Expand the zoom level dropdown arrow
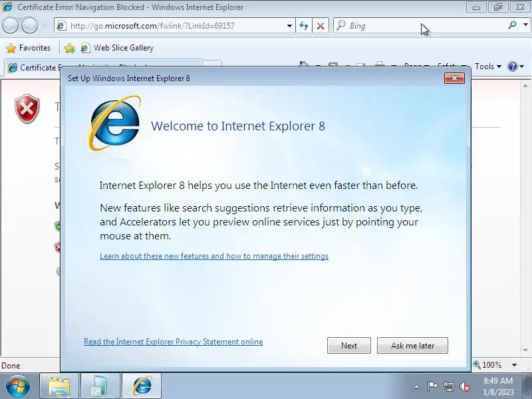 tap(514, 365)
